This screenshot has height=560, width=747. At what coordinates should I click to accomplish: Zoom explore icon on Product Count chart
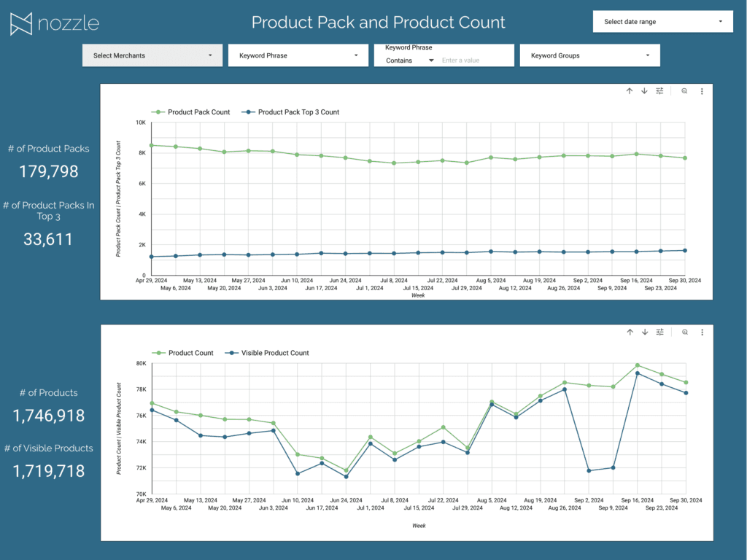(x=684, y=332)
